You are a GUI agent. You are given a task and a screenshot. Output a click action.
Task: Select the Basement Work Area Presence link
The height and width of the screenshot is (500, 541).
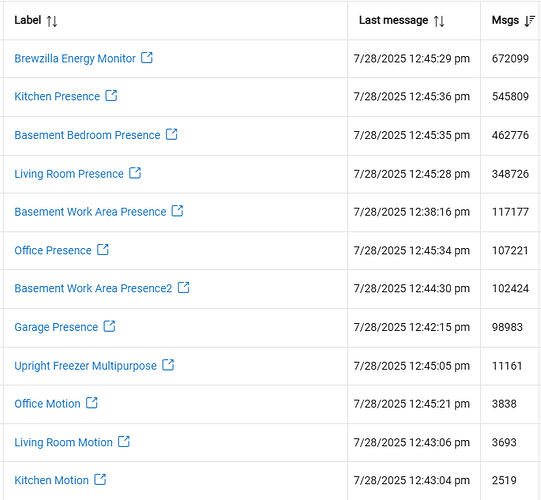coord(90,212)
